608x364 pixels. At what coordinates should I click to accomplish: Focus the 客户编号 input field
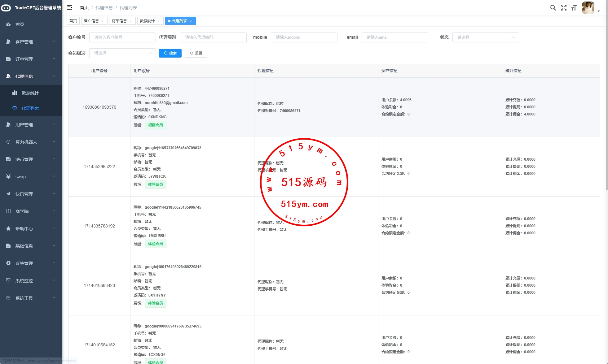tap(122, 37)
